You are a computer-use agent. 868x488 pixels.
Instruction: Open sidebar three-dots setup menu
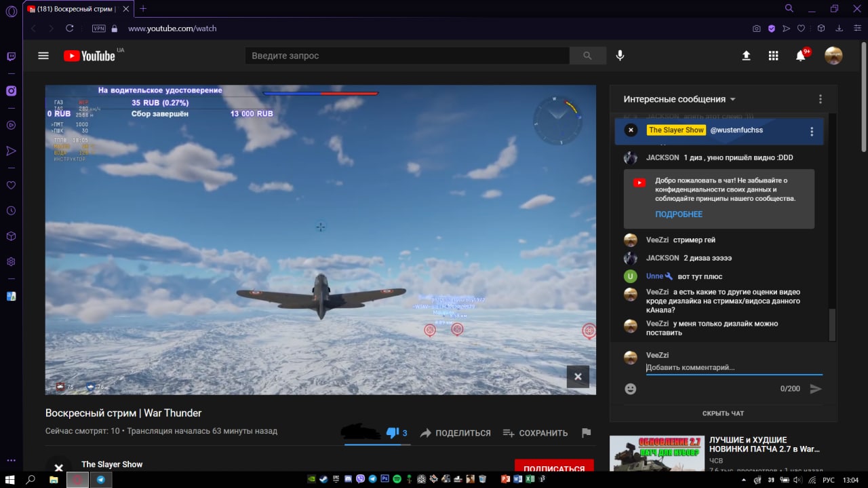pos(11,460)
